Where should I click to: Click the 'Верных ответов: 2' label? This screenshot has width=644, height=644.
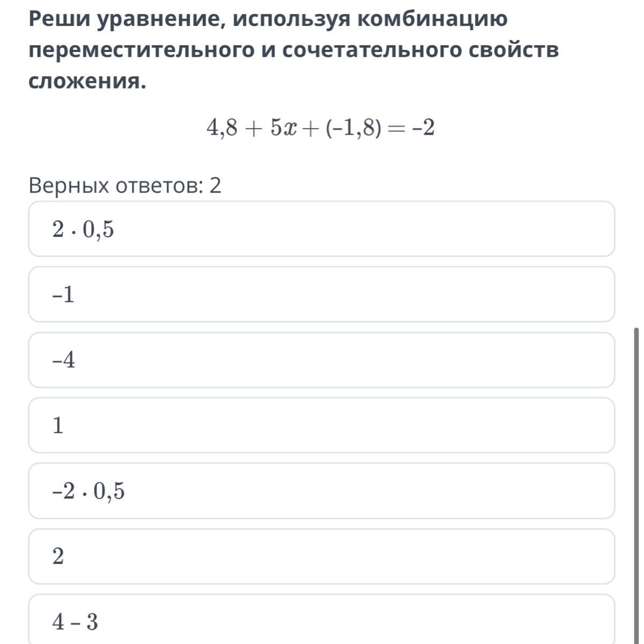(125, 186)
